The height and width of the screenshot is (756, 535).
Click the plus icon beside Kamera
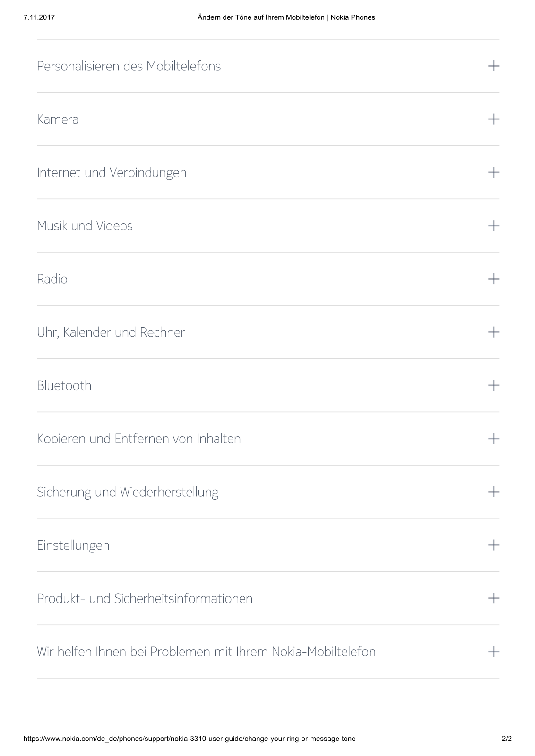tap(493, 119)
